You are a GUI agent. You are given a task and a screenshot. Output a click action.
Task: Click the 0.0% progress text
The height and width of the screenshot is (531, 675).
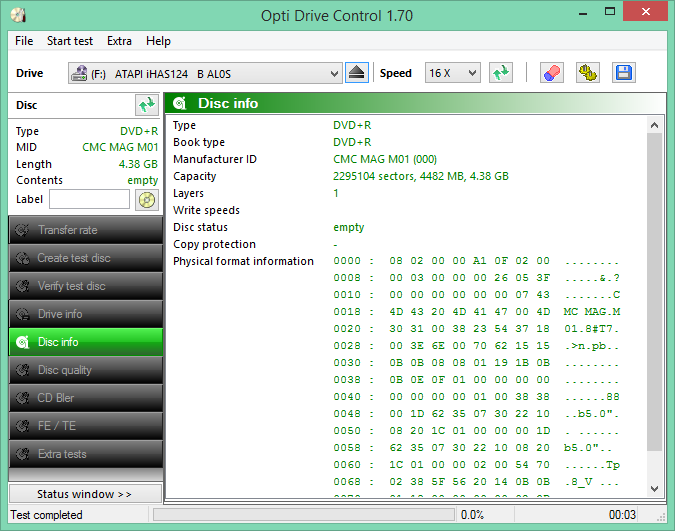tap(472, 515)
